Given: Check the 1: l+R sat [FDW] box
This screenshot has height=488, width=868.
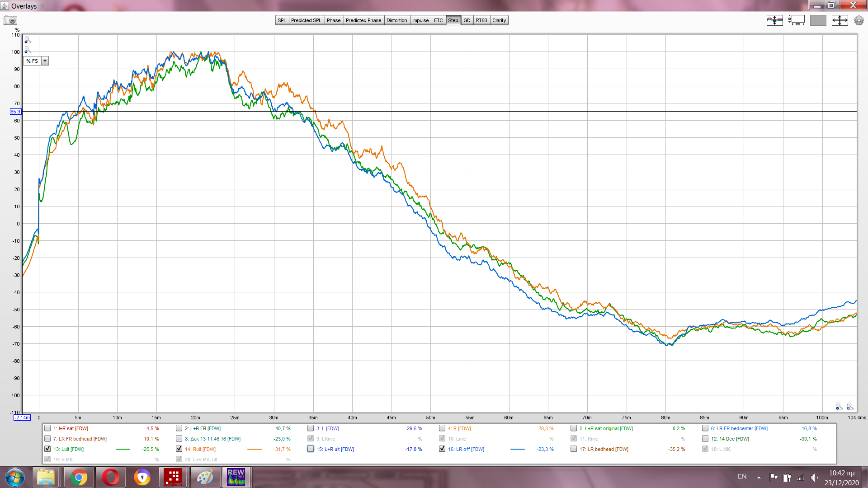Looking at the screenshot, I should 47,428.
